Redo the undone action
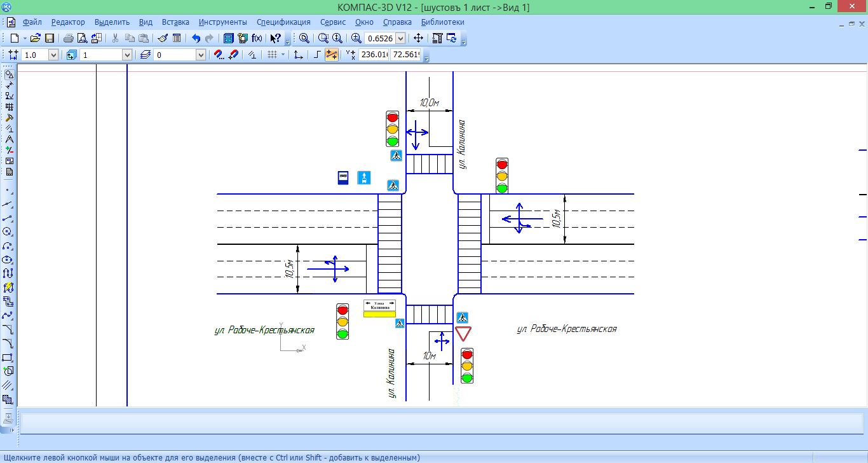The height and width of the screenshot is (463, 868). click(209, 38)
